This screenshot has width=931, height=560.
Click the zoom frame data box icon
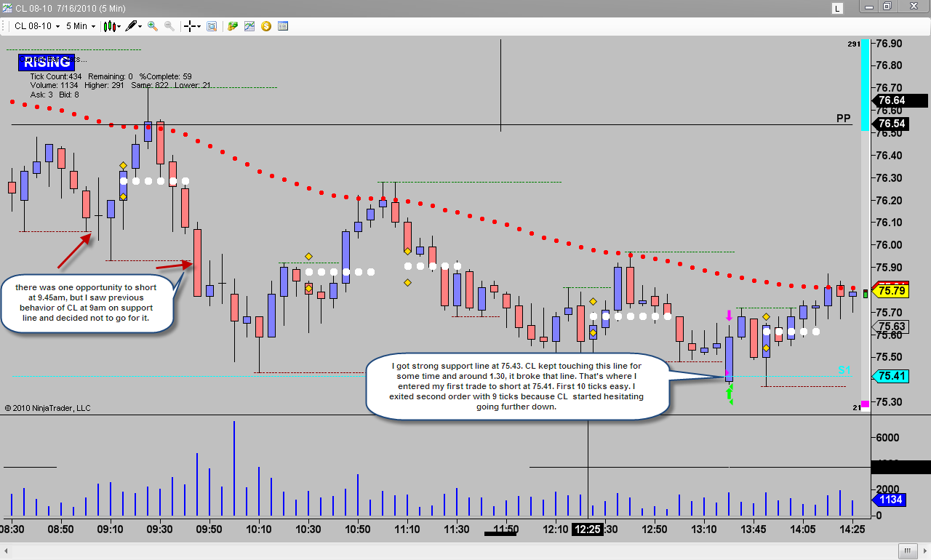click(x=212, y=26)
